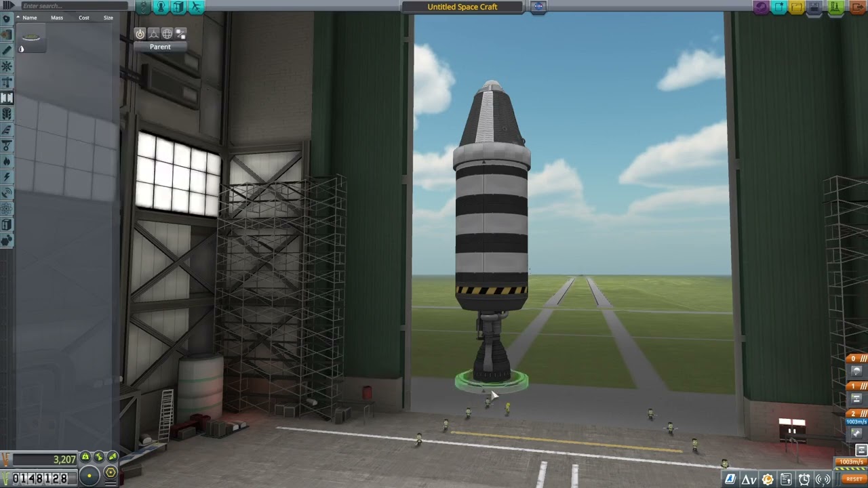The width and height of the screenshot is (868, 488).
Task: Toggle angle snap hexagon button
Action: [111, 473]
